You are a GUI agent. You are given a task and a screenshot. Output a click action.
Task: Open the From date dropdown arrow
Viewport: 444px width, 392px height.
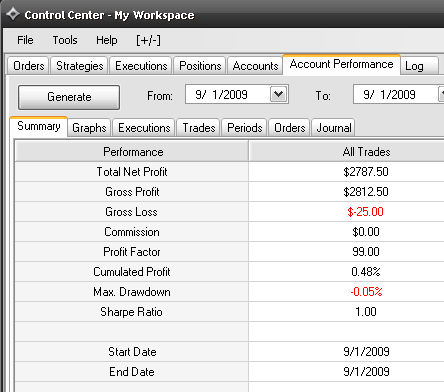pyautogui.click(x=278, y=94)
